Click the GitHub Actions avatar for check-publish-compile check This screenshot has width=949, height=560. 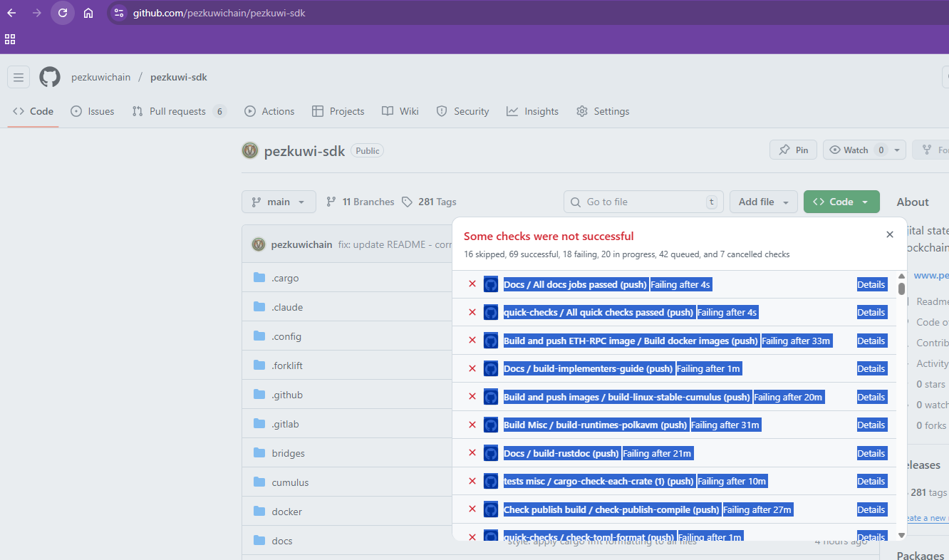pyautogui.click(x=491, y=509)
